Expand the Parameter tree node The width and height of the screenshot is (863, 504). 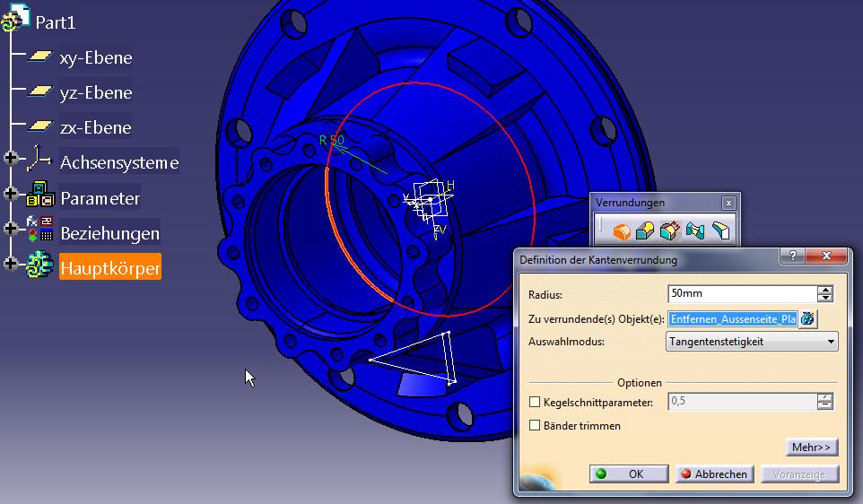[10, 194]
